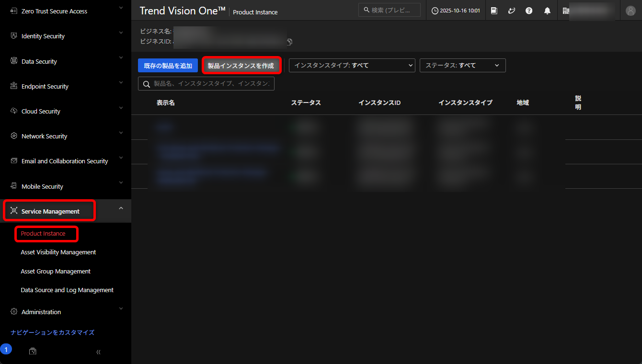Screen dimensions: 642x364
Task: Click the Mobile Security sidebar icon
Action: [13, 186]
